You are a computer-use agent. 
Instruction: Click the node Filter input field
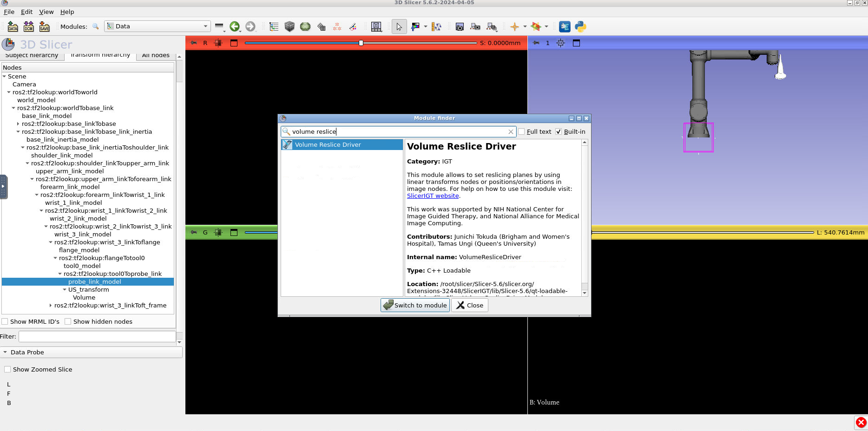97,336
